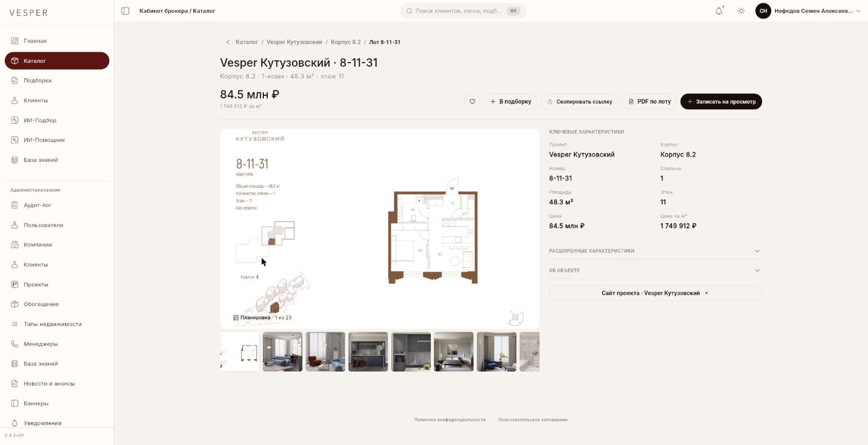Toggle the sidebar collapse icon
Viewport: 868px width, 445px height.
point(126,11)
